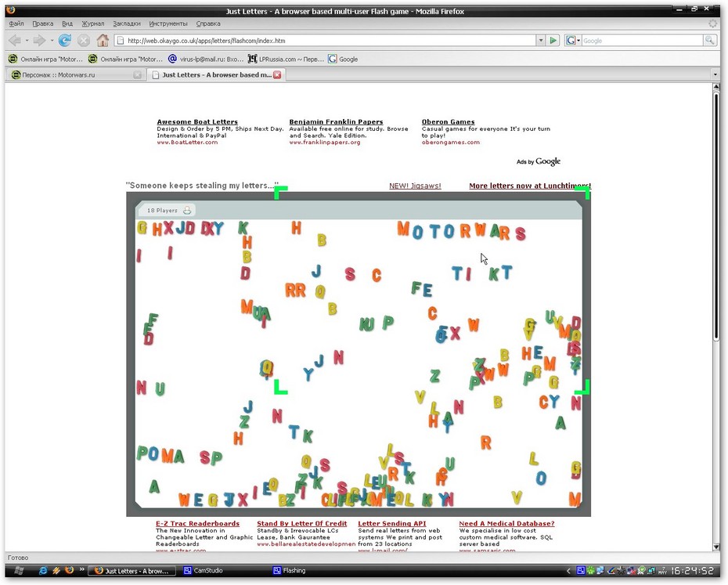Open the Google search engine selector icon
Image resolution: width=728 pixels, height=585 pixels.
573,41
